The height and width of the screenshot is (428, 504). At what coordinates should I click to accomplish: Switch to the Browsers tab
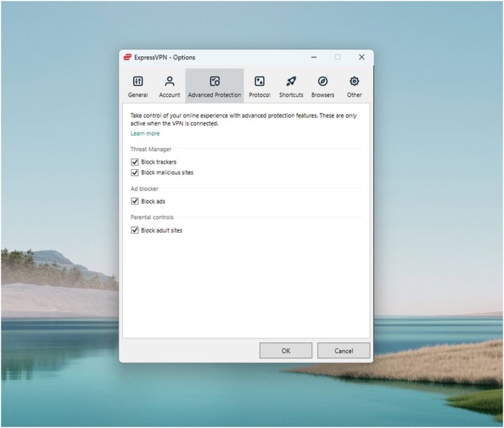(x=322, y=86)
